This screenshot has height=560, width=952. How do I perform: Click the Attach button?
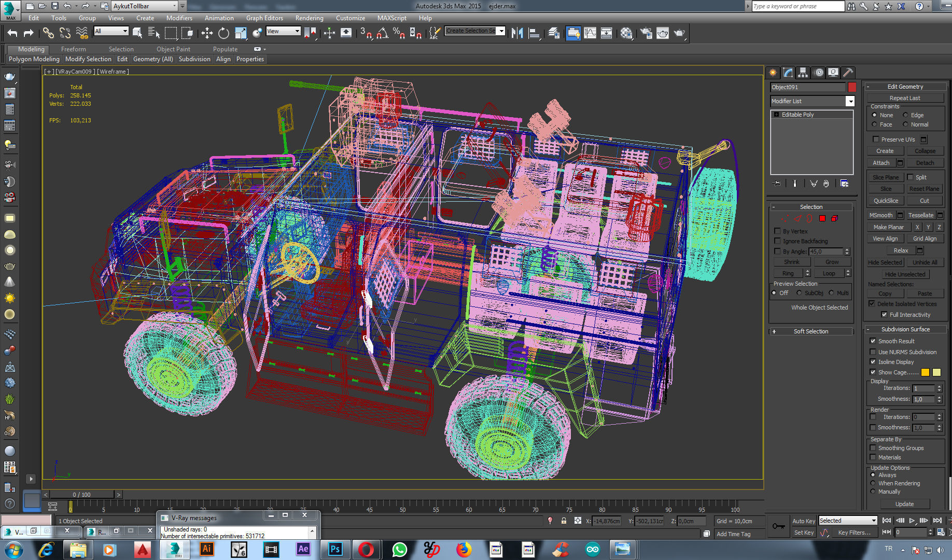click(881, 163)
